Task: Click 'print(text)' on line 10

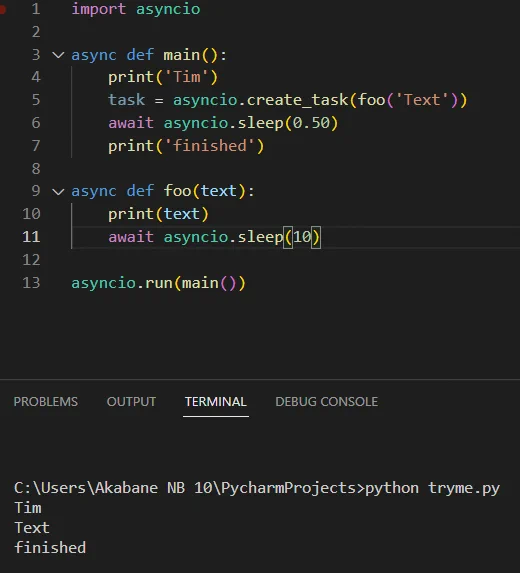Action: 158,214
